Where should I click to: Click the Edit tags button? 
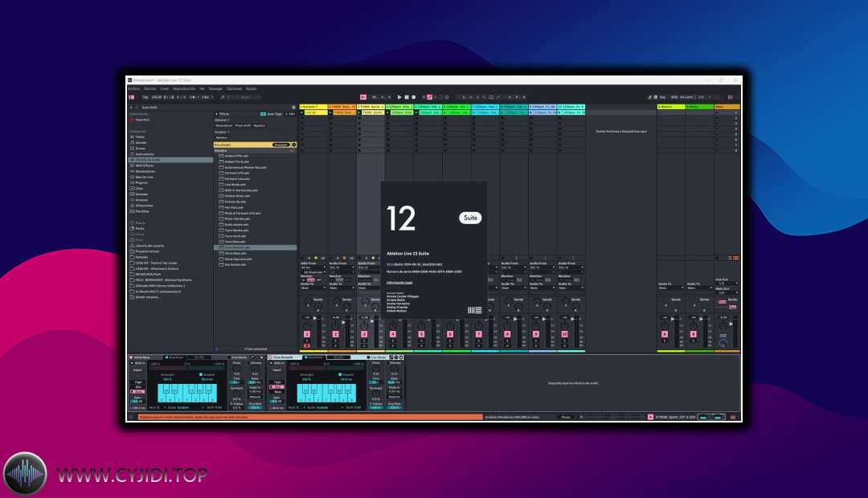coord(291,114)
